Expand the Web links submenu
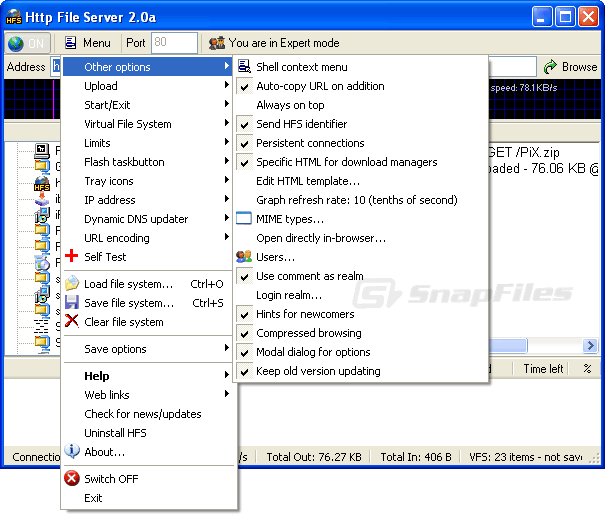Image resolution: width=605 pixels, height=515 pixels. tap(147, 395)
